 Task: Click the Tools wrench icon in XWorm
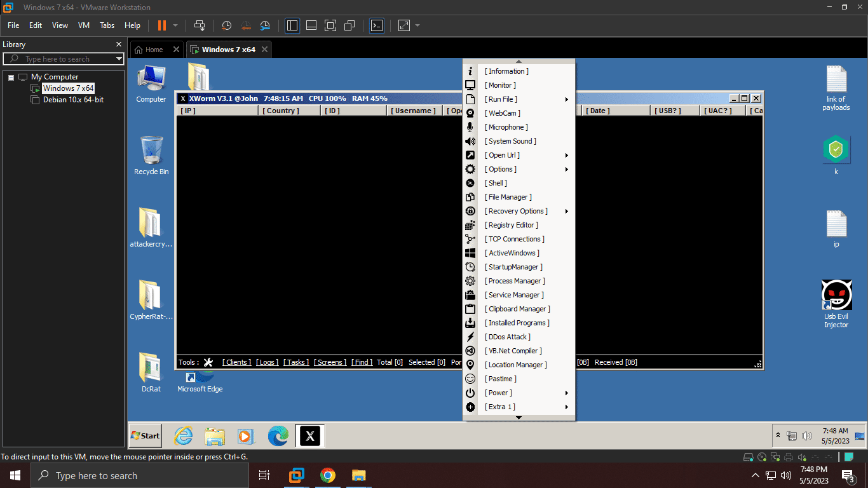[208, 362]
